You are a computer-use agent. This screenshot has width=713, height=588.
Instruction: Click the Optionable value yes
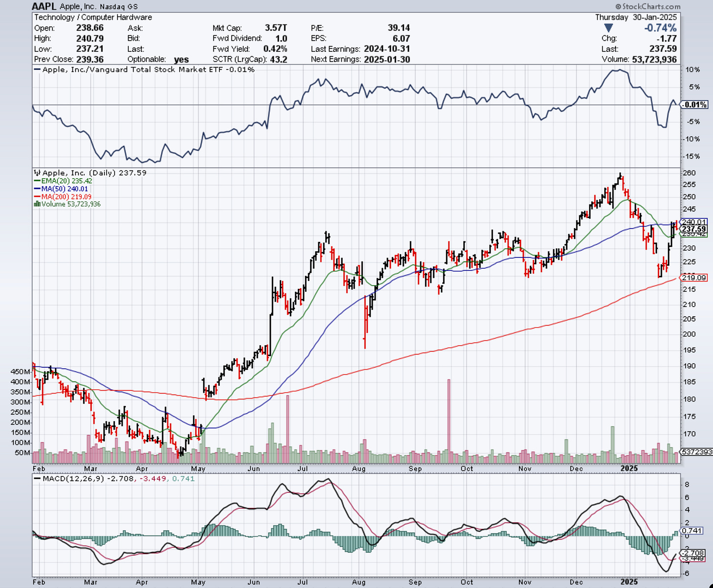click(x=181, y=60)
